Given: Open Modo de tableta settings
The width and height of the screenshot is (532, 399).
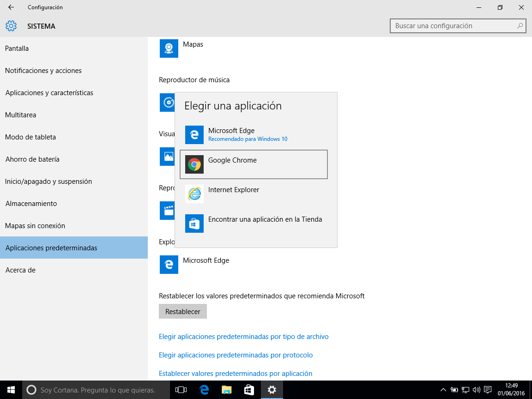Looking at the screenshot, I should 74,137.
